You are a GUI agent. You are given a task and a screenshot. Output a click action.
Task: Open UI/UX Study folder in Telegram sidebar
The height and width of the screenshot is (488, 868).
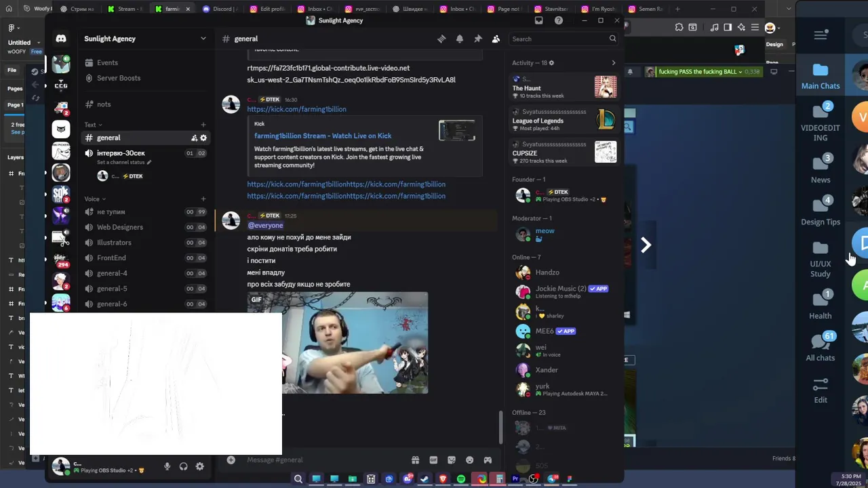pos(821,260)
